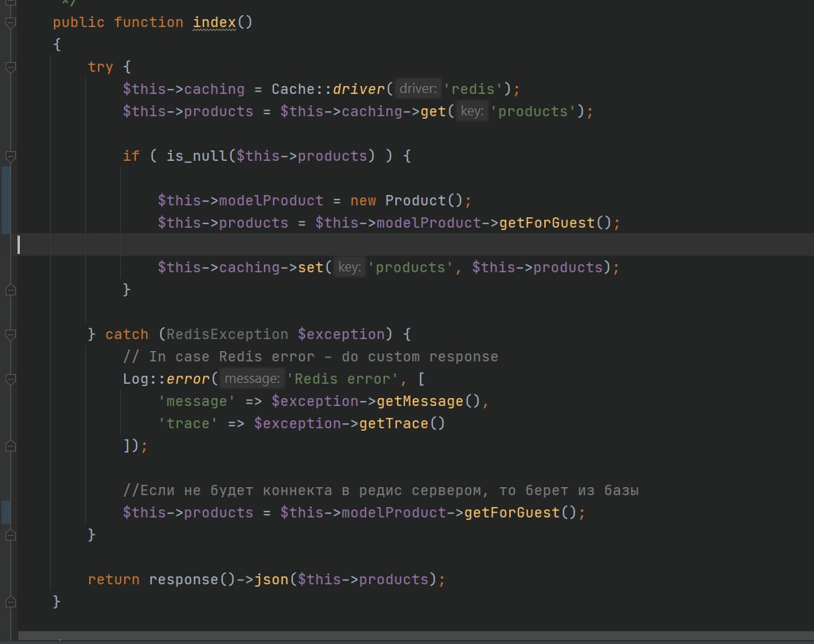Viewport: 814px width, 644px height.
Task: Fold marker at the ]); closing line
Action: point(10,446)
